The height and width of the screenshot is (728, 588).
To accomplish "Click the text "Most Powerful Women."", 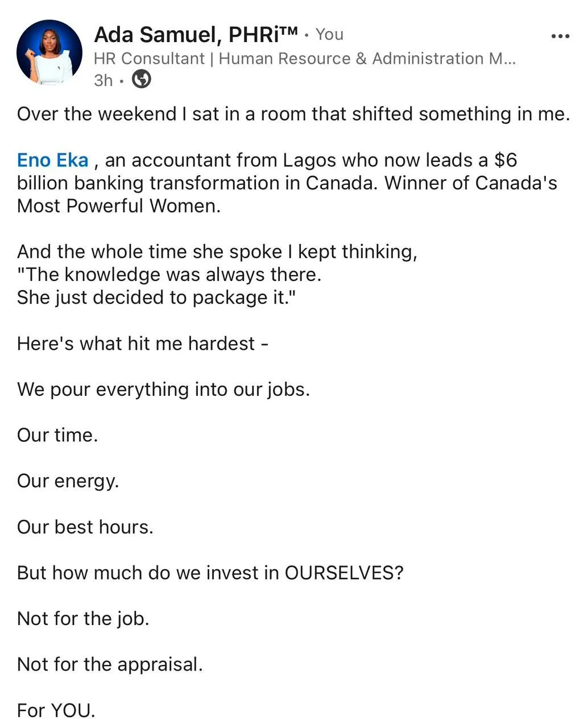I will click(x=119, y=205).
